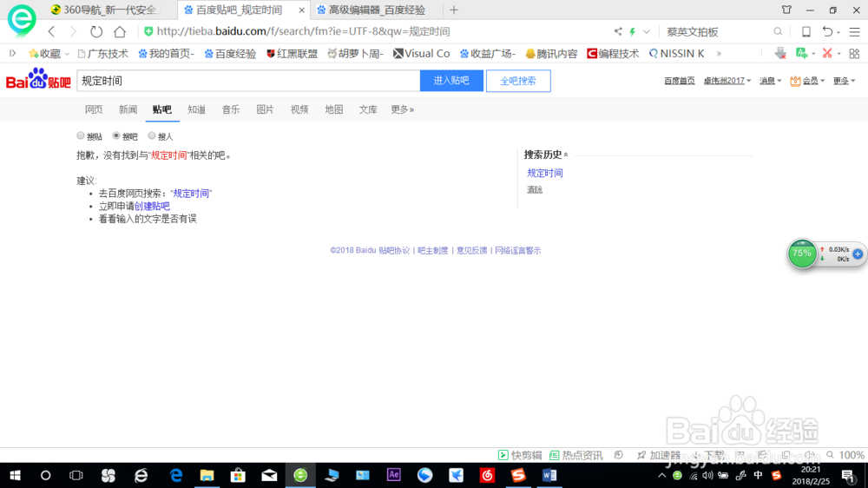The image size is (868, 488).
Task: Click 规定时间 in search history
Action: [545, 173]
